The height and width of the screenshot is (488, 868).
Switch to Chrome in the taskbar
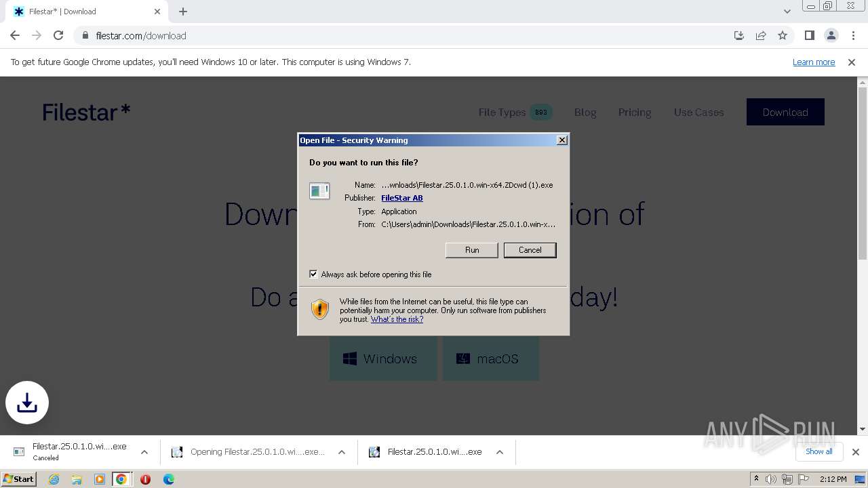coord(121,479)
